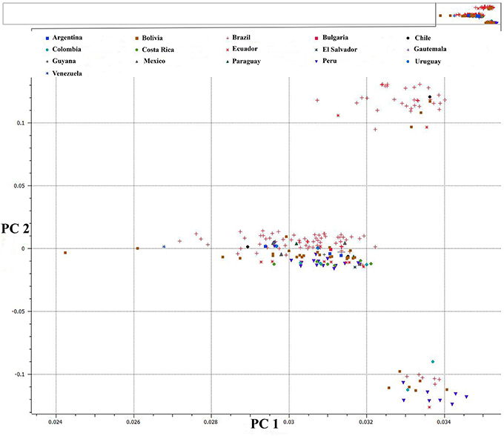Click the blue dot marker beside Uruguay
The width and height of the screenshot is (504, 436).
(x=408, y=62)
